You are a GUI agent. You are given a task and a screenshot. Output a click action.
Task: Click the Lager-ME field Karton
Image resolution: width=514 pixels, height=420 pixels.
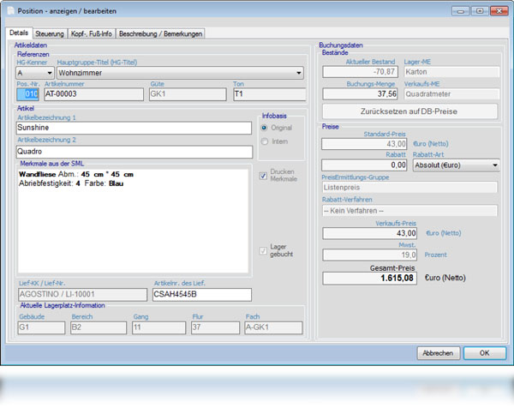(451, 72)
